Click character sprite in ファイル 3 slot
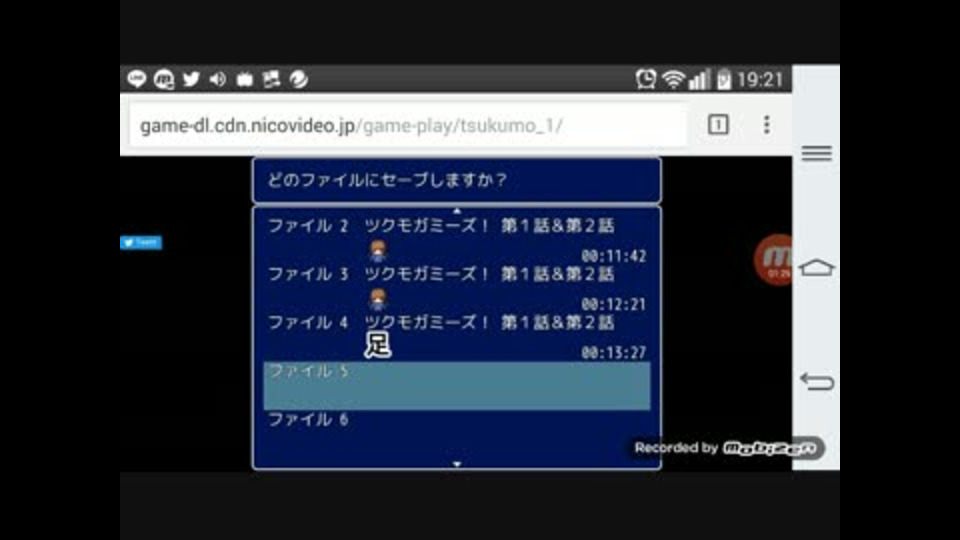Image resolution: width=960 pixels, height=540 pixels. coord(378,299)
